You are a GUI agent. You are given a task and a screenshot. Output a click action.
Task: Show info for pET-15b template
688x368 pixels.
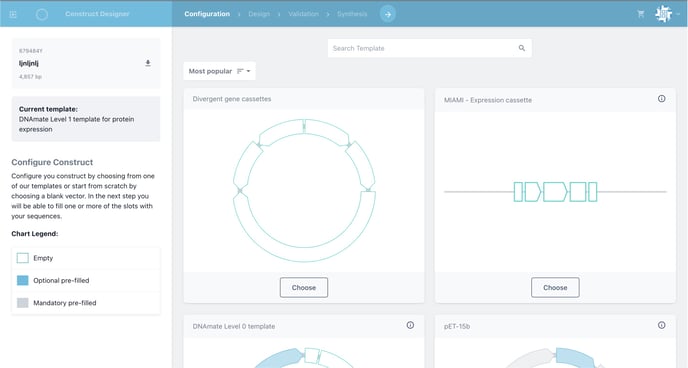click(661, 325)
